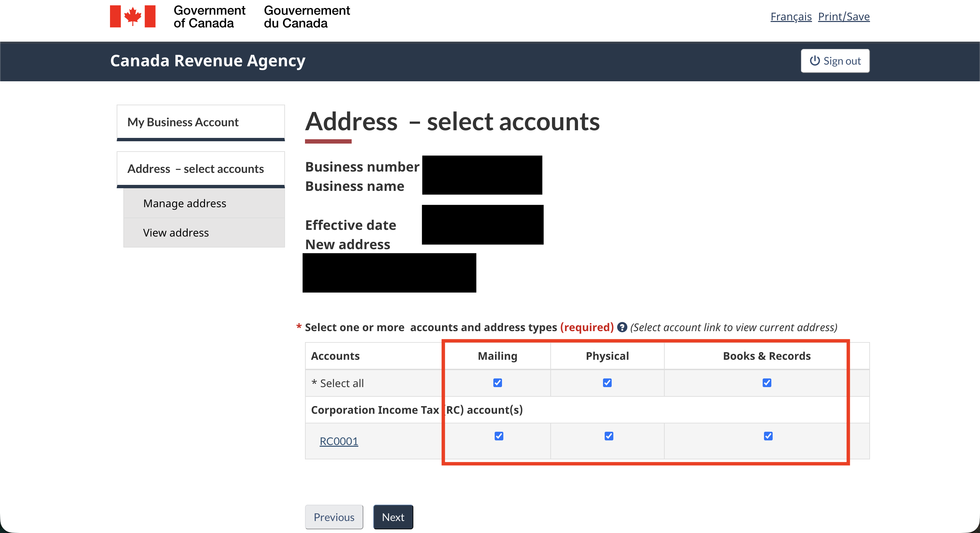Click the * Select all row label
The height and width of the screenshot is (533, 980).
click(x=337, y=383)
